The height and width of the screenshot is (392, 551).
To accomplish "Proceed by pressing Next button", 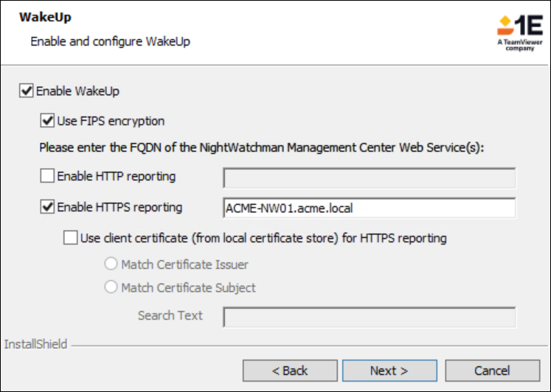I will tap(389, 371).
